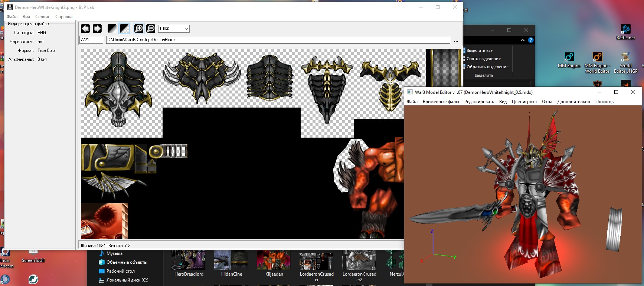Zoom out of the texture in BLP Lab
The height and width of the screenshot is (286, 644).
point(151,29)
